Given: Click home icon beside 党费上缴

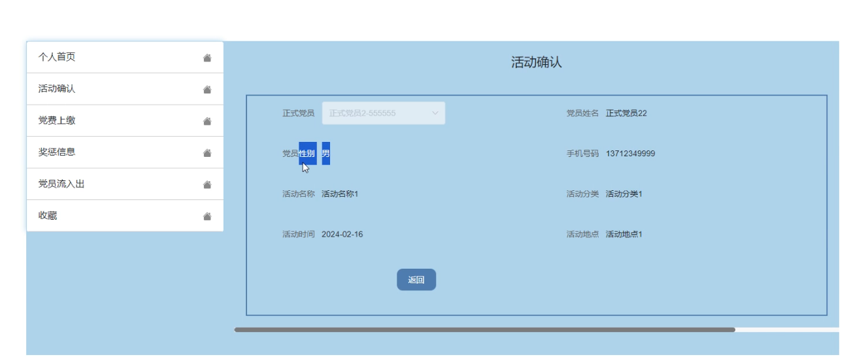Looking at the screenshot, I should (207, 121).
